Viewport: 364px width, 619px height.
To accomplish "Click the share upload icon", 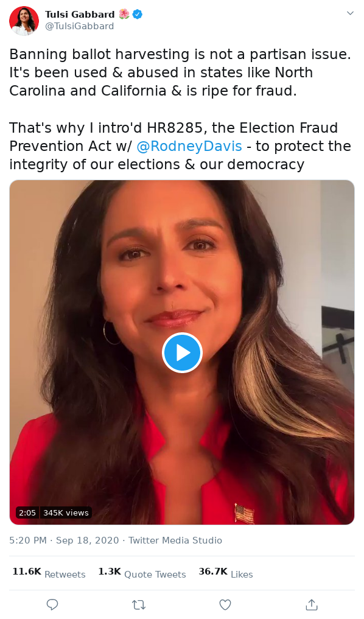I will pos(312,604).
